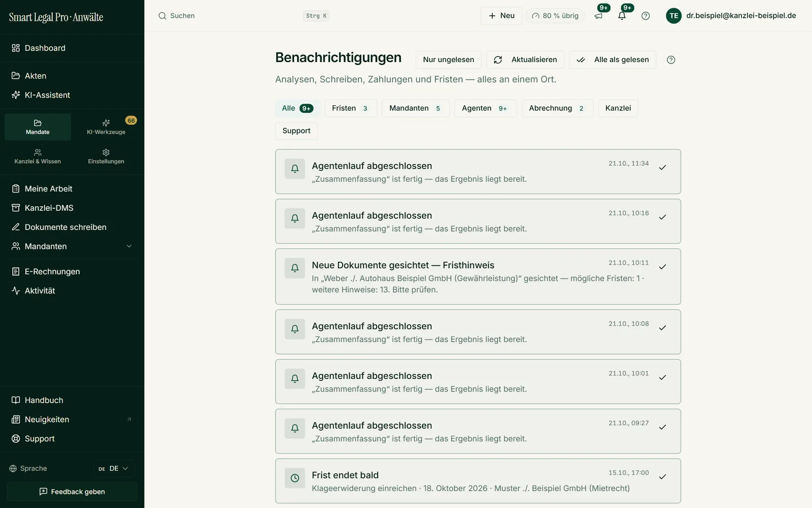Image resolution: width=812 pixels, height=508 pixels.
Task: Click the clock icon on Frist endet bald
Action: coord(295,478)
